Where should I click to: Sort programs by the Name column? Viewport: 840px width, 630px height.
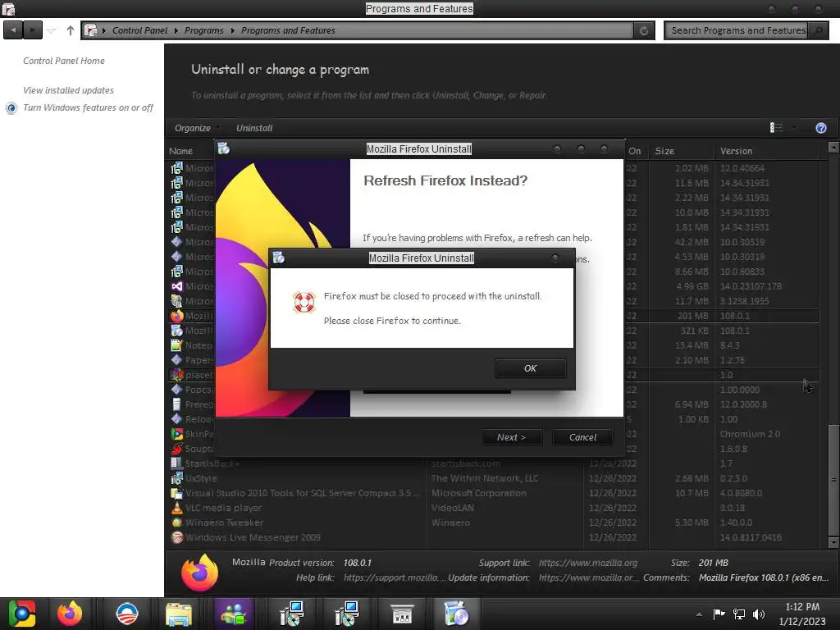[180, 151]
